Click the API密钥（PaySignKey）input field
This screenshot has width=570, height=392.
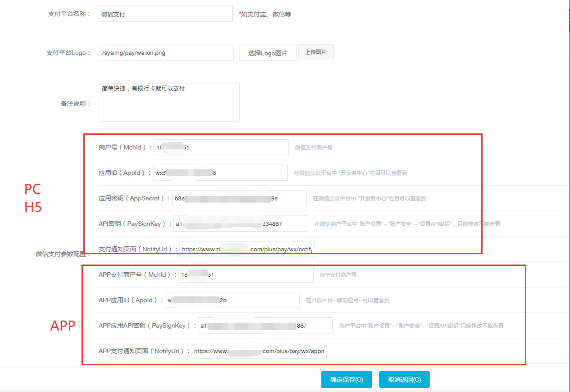240,224
